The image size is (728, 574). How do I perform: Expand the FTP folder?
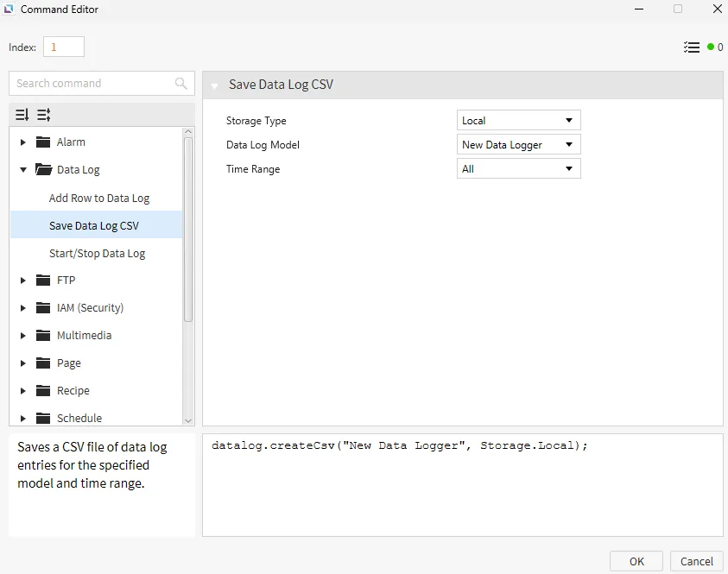point(23,281)
